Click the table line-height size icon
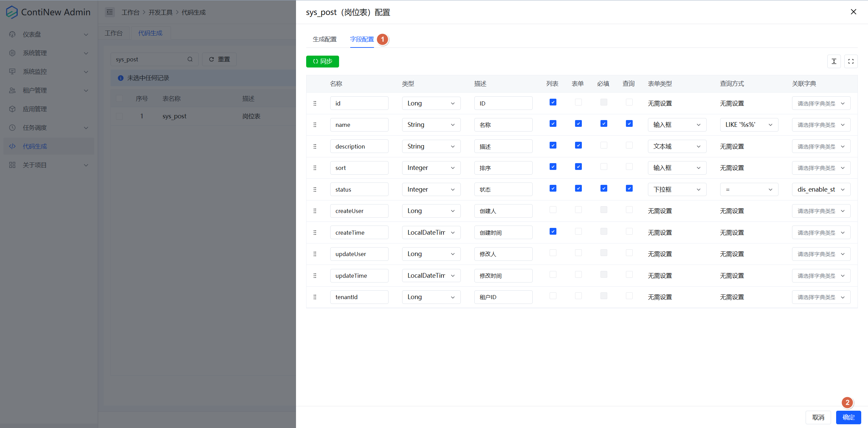Image resolution: width=868 pixels, height=428 pixels. pyautogui.click(x=834, y=61)
